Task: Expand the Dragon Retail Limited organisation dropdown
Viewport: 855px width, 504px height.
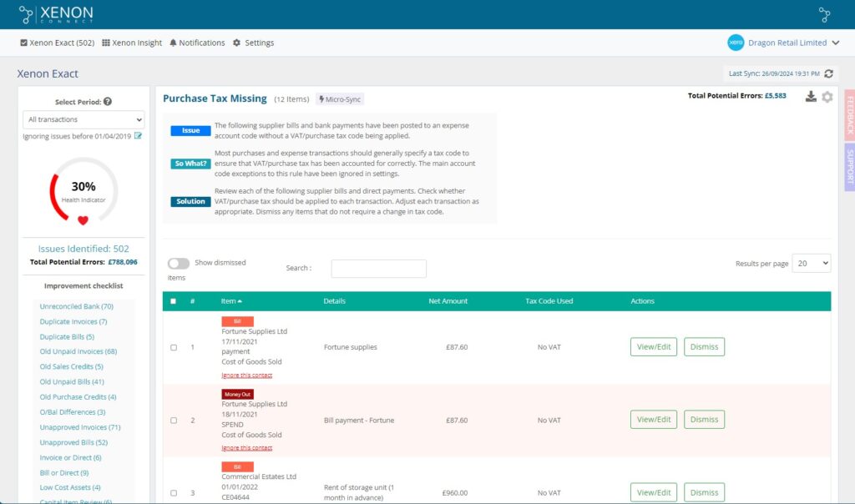Action: click(835, 43)
